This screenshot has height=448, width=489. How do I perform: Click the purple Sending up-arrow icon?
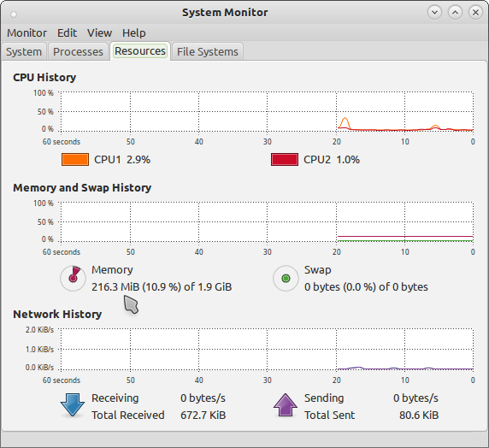(x=285, y=405)
